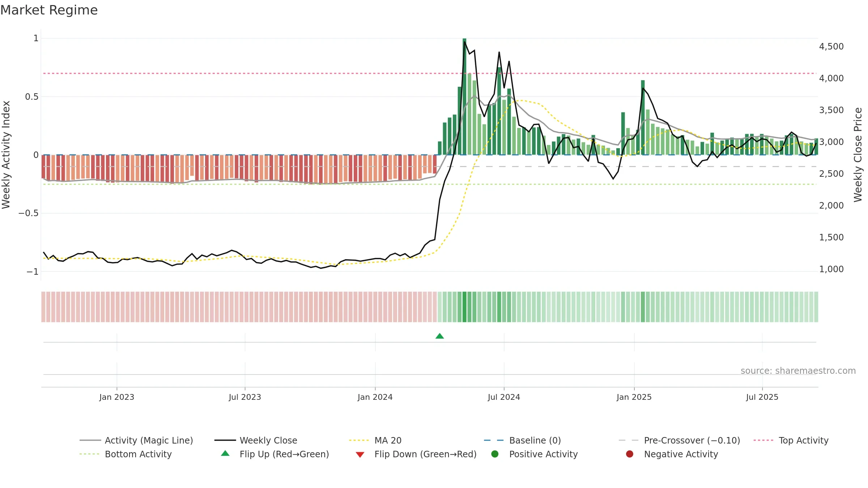Image resolution: width=868 pixels, height=488 pixels.
Task: Toggle the Bottom Activity legend entry
Action: 125,454
